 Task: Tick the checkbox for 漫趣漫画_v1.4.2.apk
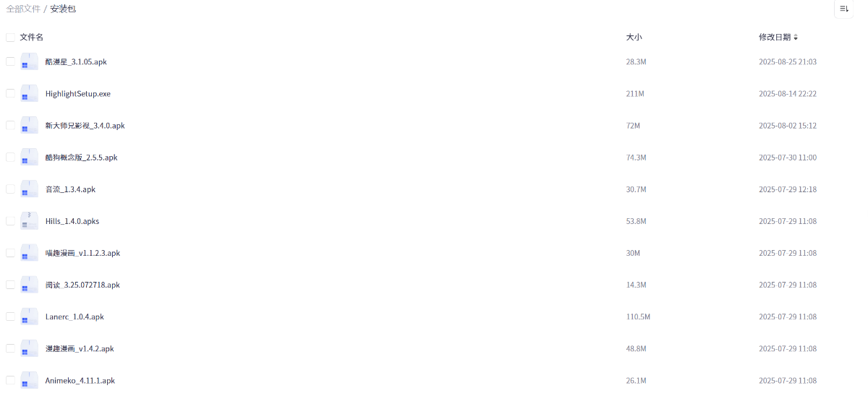tap(10, 348)
